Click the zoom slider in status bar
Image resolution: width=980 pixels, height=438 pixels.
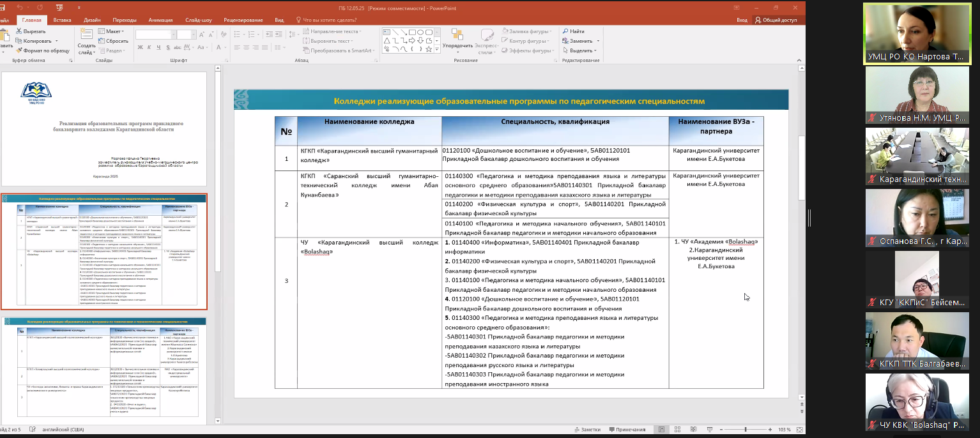746,430
